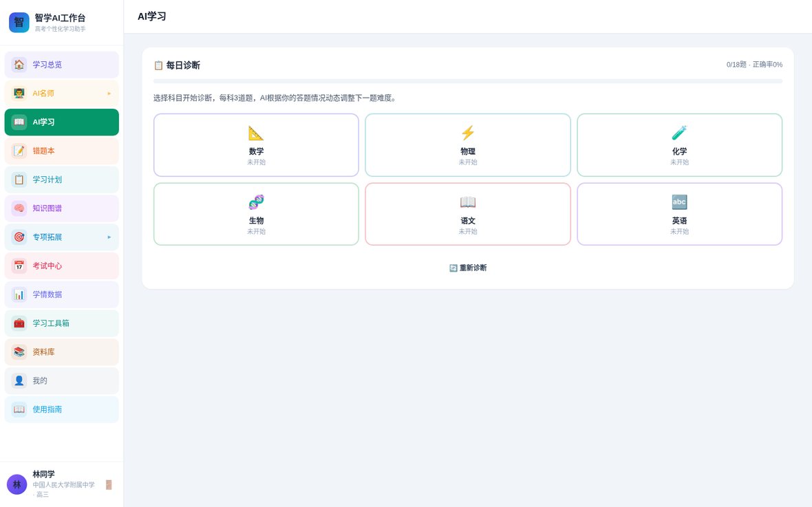This screenshot has width=812, height=507.
Task: Click the brain icon beside 知识图谱
Action: [19, 208]
